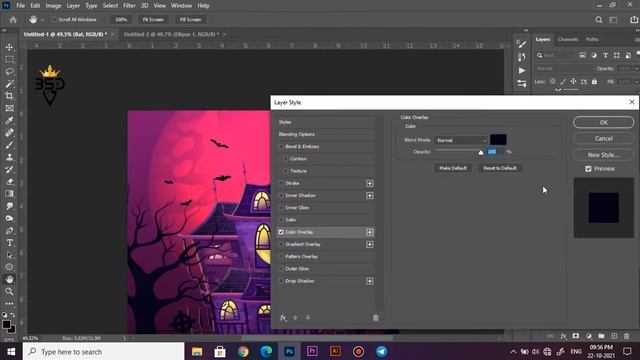Open the Home screen icon
The height and width of the screenshot is (360, 640).
13,20
